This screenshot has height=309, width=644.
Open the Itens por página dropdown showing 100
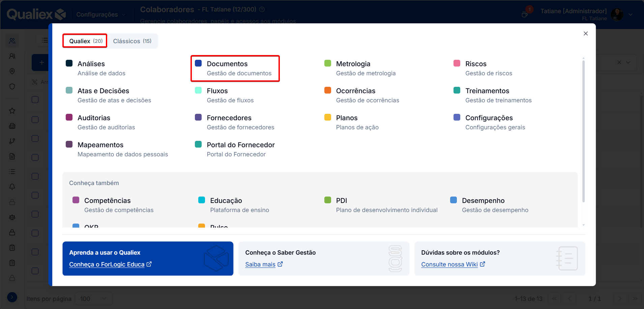(94, 299)
